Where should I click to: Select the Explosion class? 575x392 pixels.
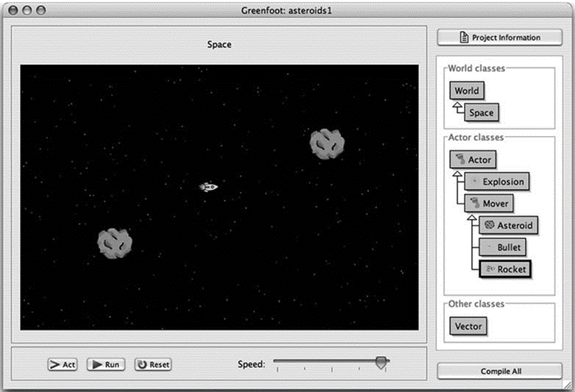pos(497,181)
